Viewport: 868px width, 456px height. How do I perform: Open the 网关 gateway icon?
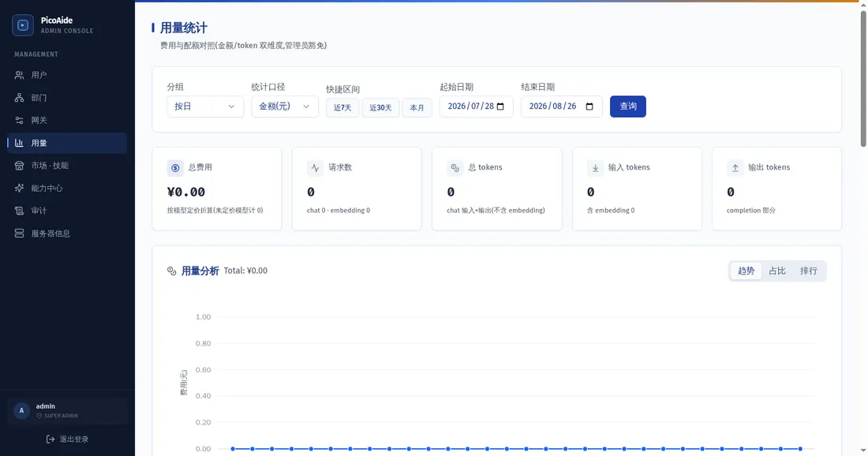point(20,120)
